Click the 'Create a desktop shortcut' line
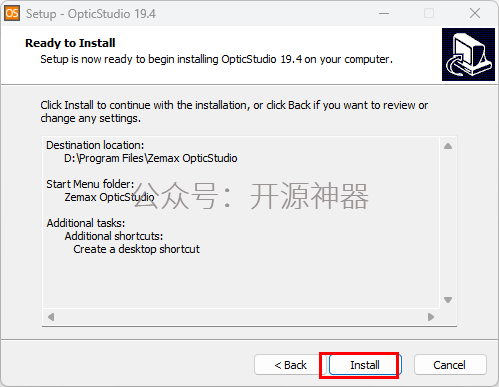Image resolution: width=499 pixels, height=387 pixels. (x=136, y=249)
